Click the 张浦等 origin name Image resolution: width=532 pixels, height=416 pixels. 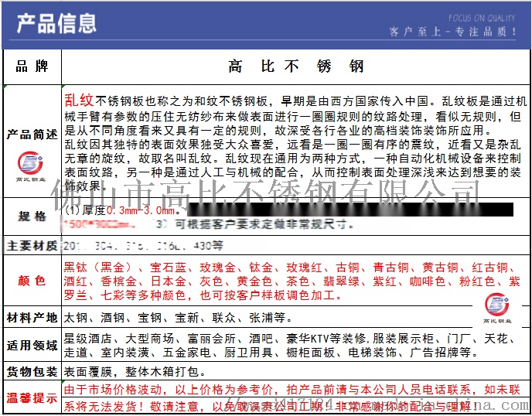268,318
